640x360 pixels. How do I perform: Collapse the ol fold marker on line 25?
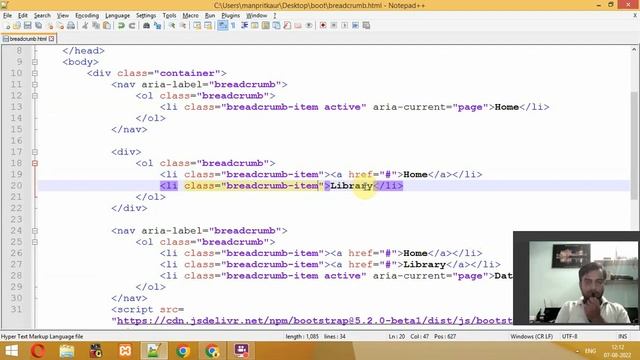point(35,242)
